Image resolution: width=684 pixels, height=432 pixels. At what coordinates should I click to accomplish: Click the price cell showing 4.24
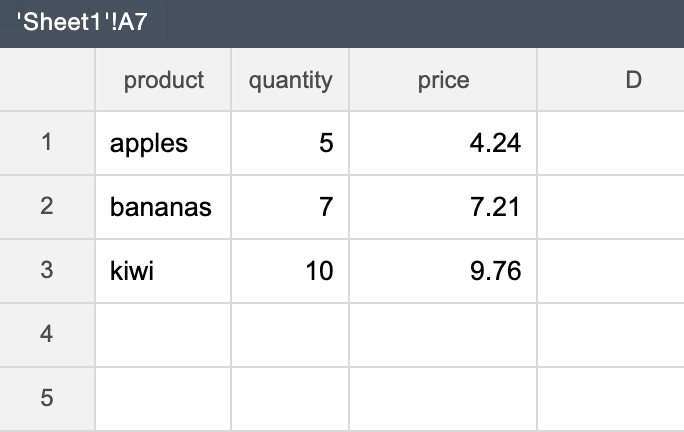[443, 143]
